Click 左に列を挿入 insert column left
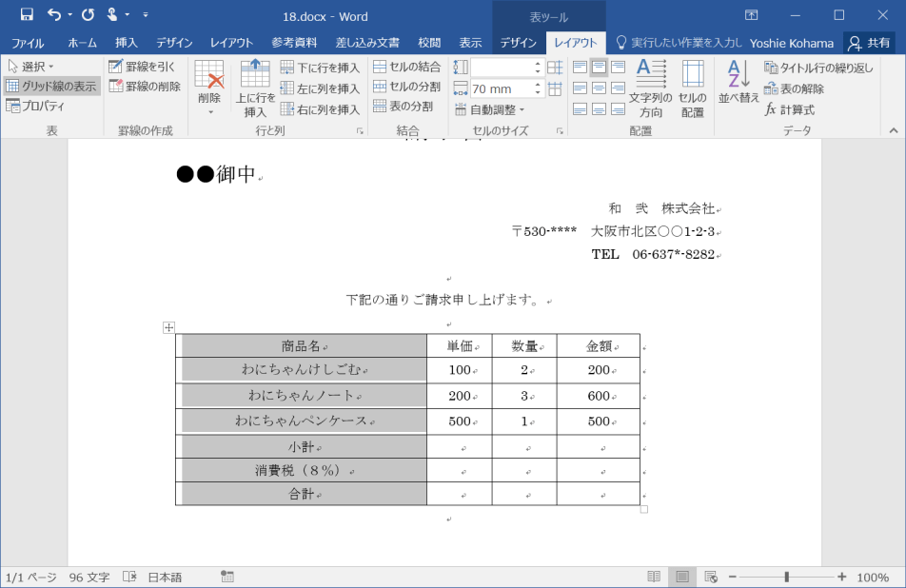Viewport: 906px width, 588px height. (x=320, y=88)
